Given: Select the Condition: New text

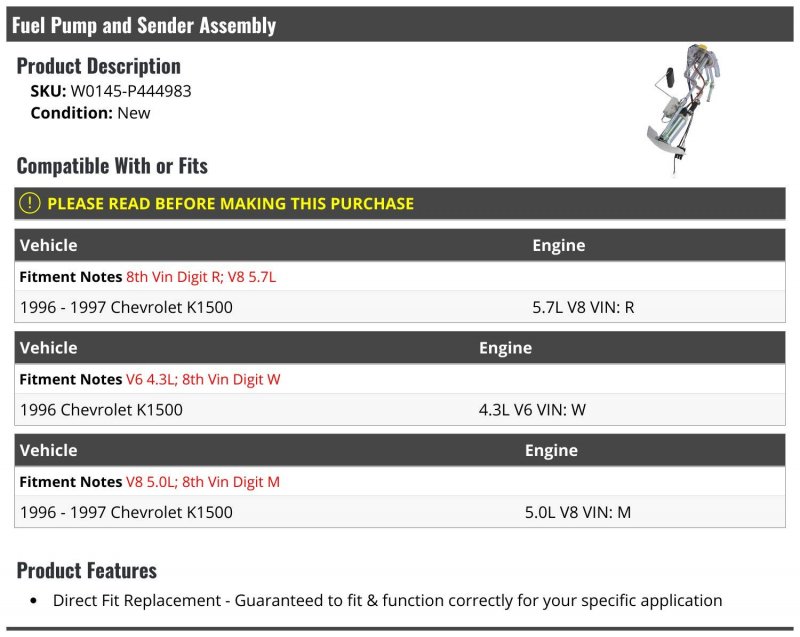Looking at the screenshot, I should (90, 113).
